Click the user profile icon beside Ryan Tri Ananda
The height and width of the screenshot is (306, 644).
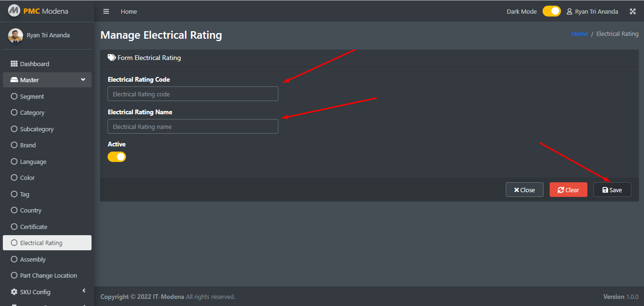point(569,11)
